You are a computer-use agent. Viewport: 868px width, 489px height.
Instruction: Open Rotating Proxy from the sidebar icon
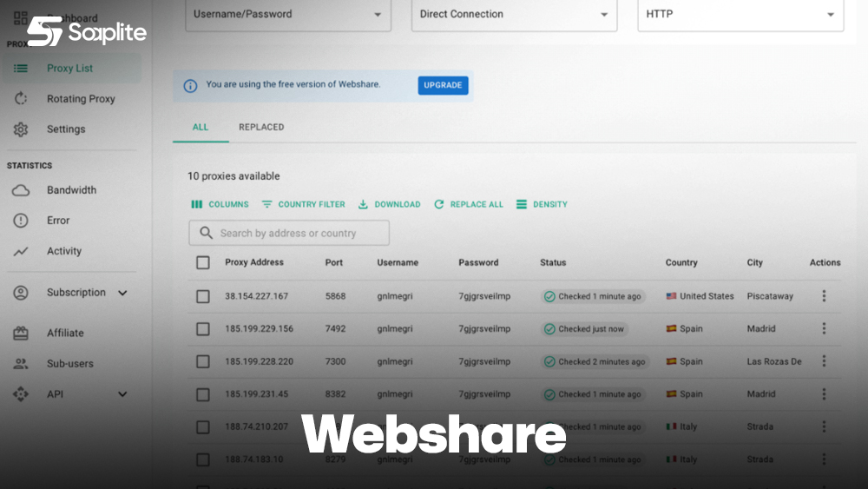click(21, 99)
